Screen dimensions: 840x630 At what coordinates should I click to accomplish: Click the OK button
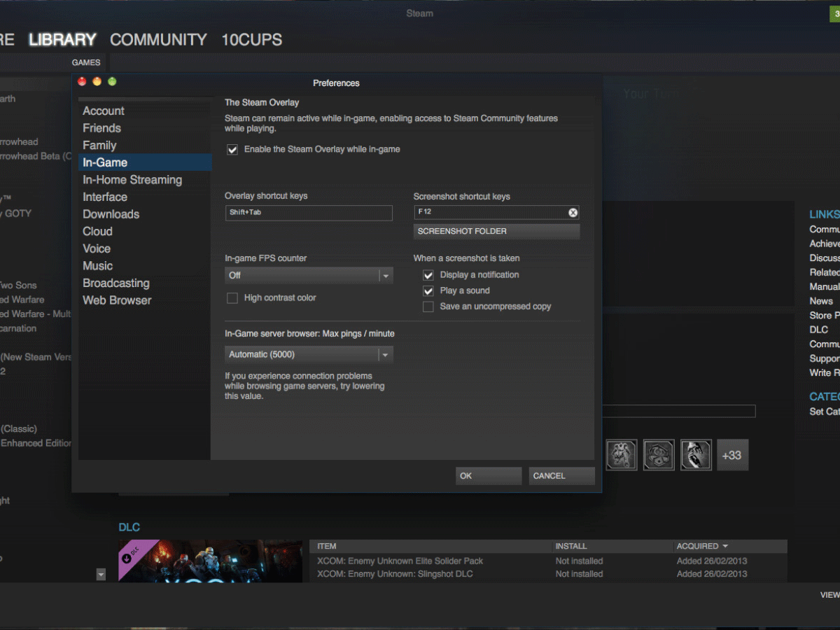(x=489, y=476)
